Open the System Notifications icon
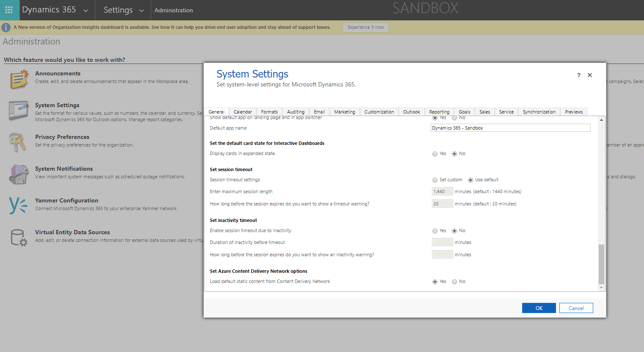 19,174
